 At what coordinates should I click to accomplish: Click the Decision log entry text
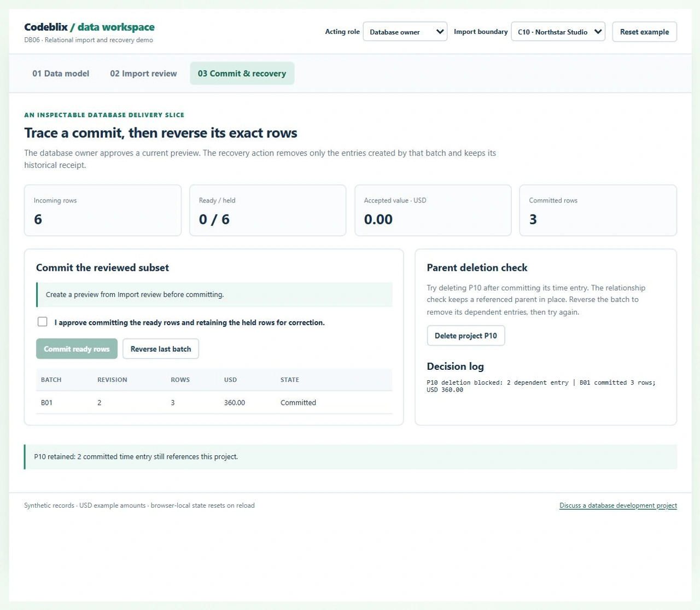[x=541, y=386]
